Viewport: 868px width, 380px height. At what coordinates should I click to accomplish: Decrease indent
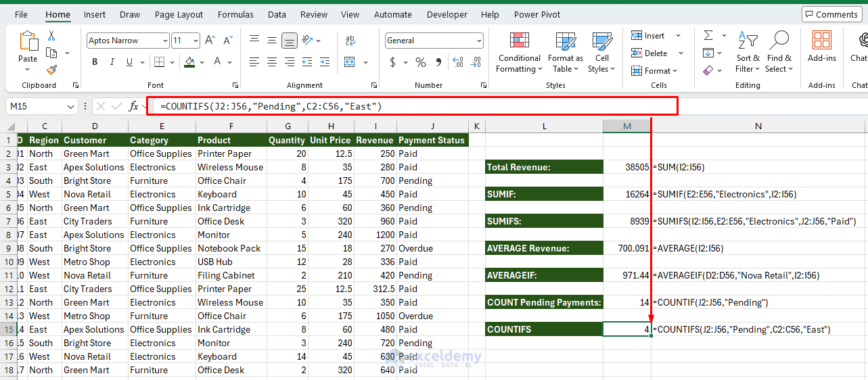click(309, 62)
